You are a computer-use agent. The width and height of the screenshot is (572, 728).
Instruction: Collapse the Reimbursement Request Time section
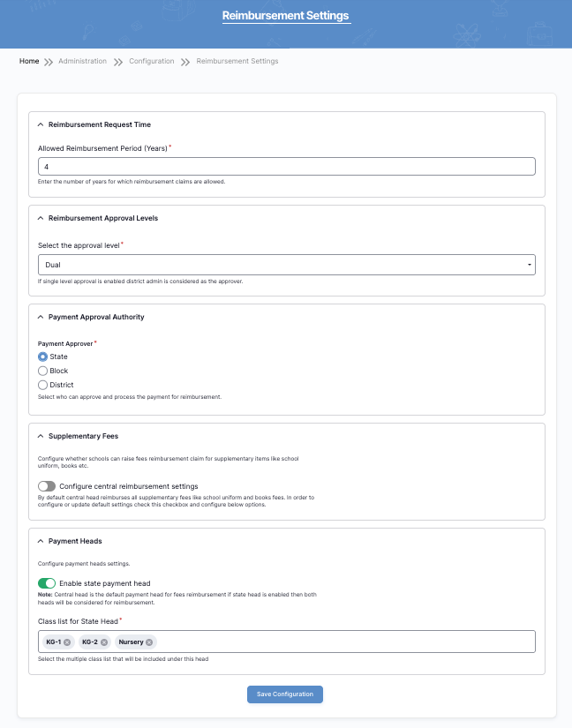pos(41,124)
